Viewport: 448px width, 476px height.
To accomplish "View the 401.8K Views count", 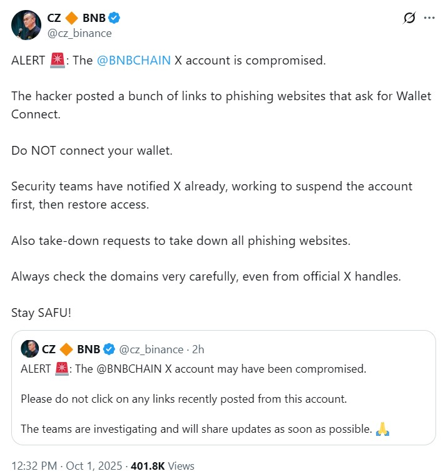I will coord(166,466).
